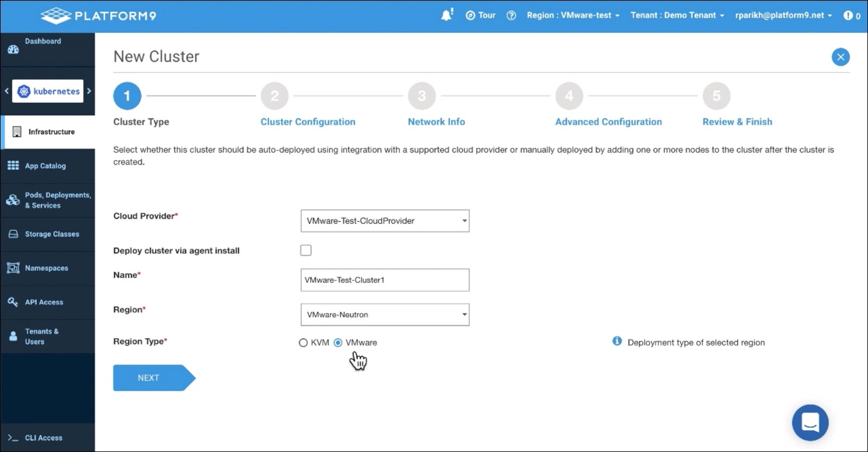Switch to next service with right chevron
The height and width of the screenshot is (452, 868).
89,91
